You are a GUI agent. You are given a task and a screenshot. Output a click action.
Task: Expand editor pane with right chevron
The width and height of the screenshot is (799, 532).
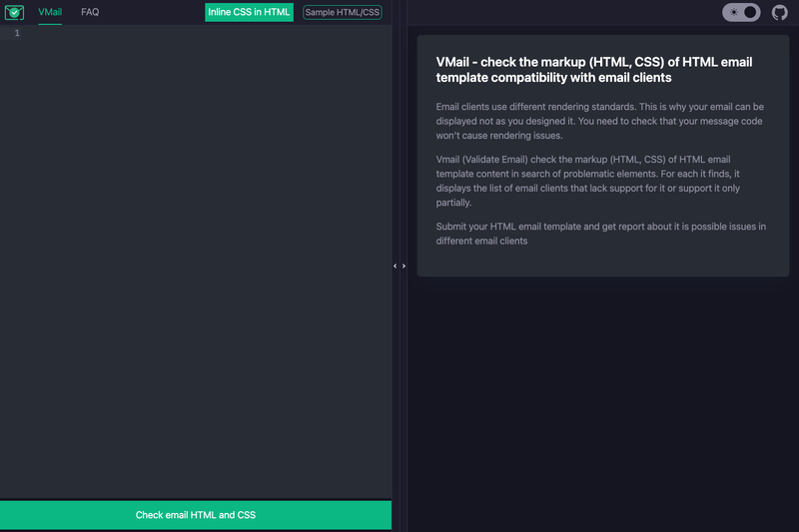(403, 266)
